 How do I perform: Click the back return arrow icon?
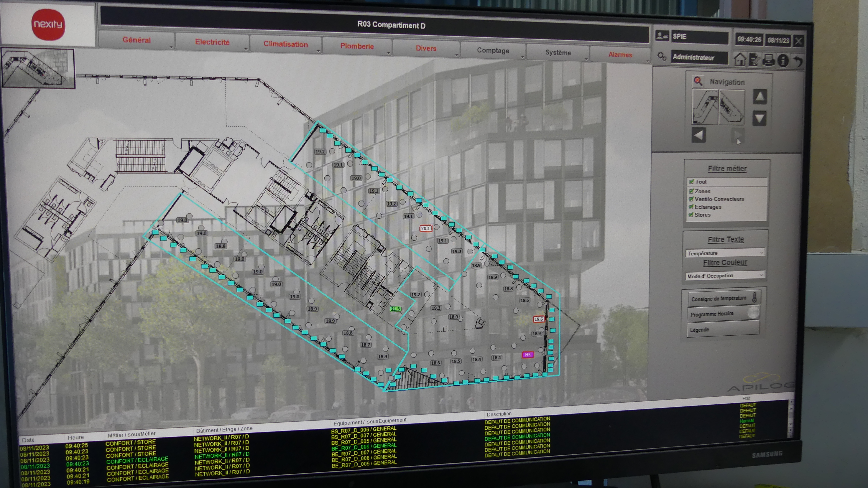[797, 61]
